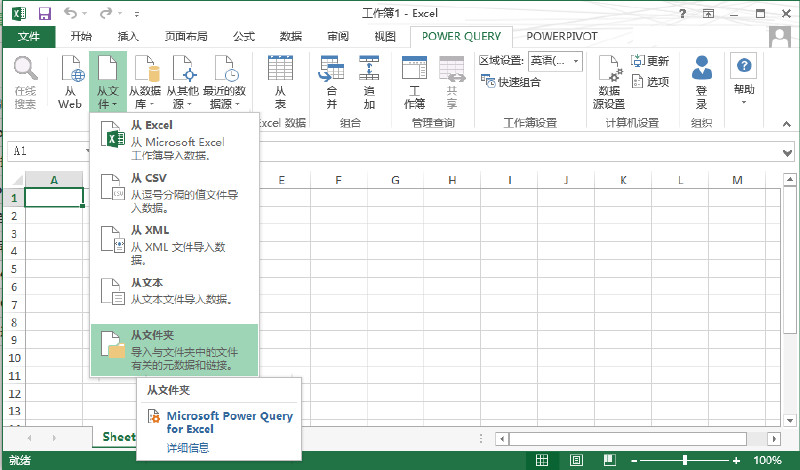Click the zoom out minus button

pyautogui.click(x=634, y=460)
